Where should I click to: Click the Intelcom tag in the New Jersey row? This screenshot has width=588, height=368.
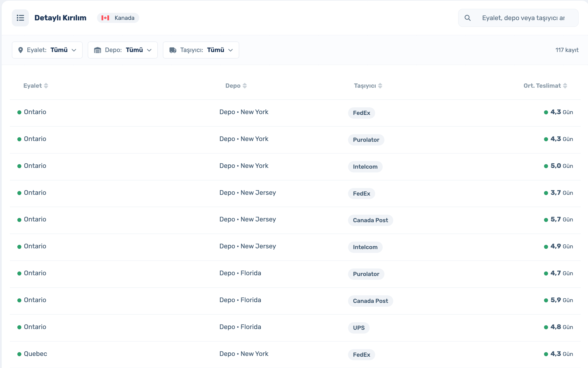tap(365, 247)
